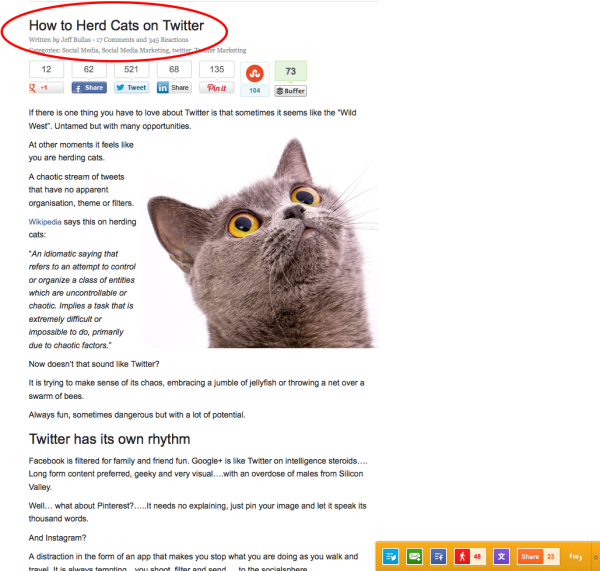Image resolution: width=600 pixels, height=571 pixels.
Task: Click the 521 tweet count bubble
Action: click(131, 69)
